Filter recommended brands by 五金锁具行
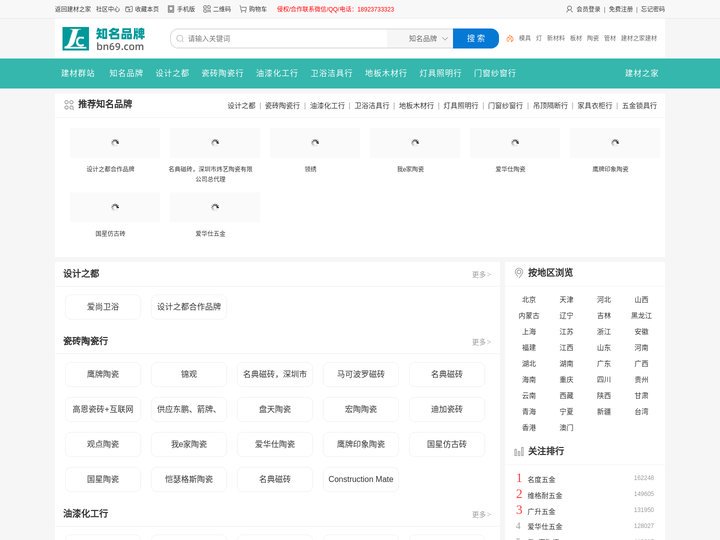The height and width of the screenshot is (540, 720). (x=639, y=106)
